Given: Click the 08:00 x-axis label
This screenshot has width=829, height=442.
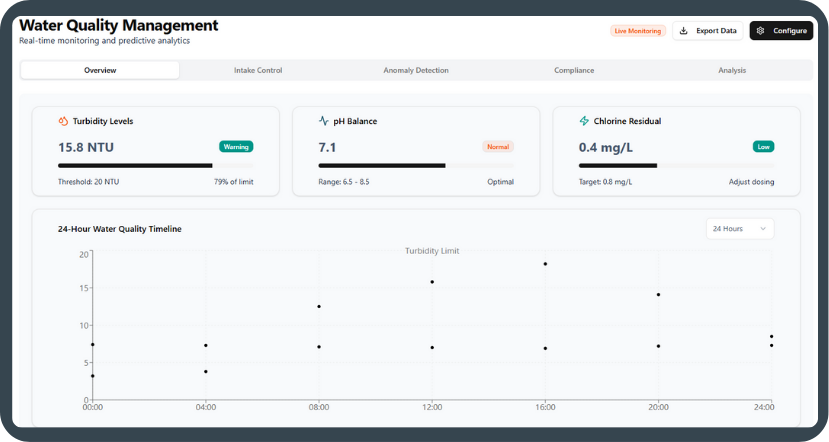Looking at the screenshot, I should point(319,407).
